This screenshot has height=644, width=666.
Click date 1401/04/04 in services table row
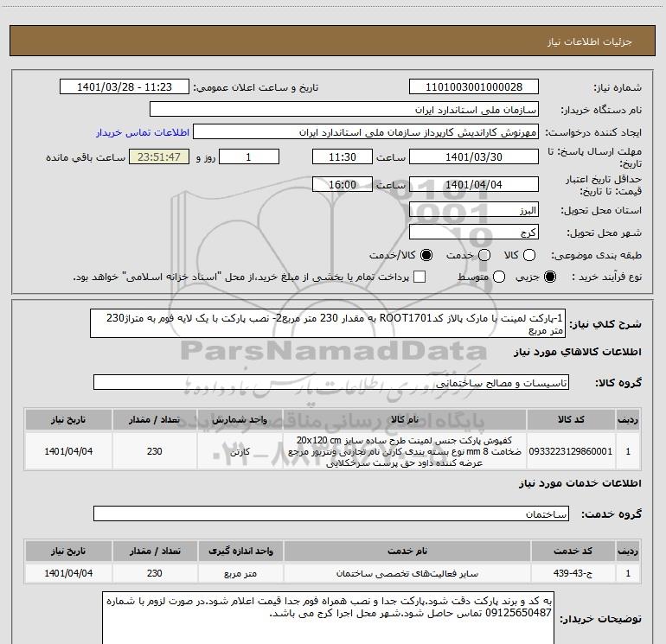click(68, 573)
